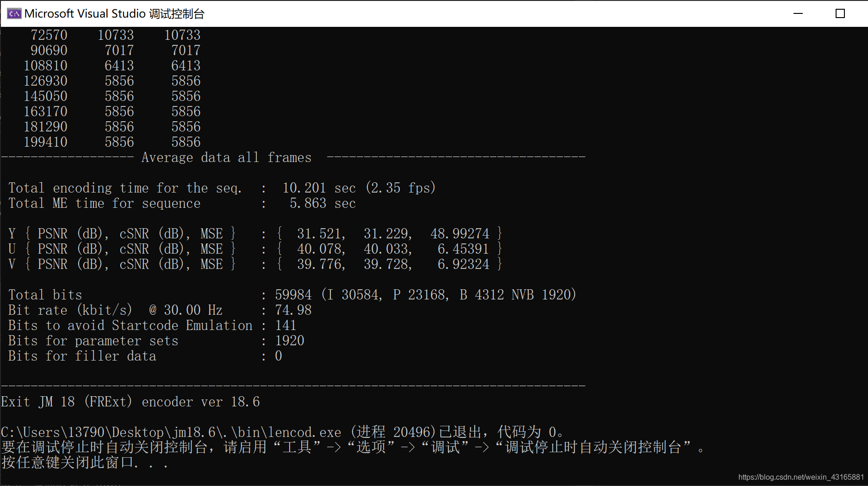Select the value '181290'
The width and height of the screenshot is (868, 486).
(45, 127)
